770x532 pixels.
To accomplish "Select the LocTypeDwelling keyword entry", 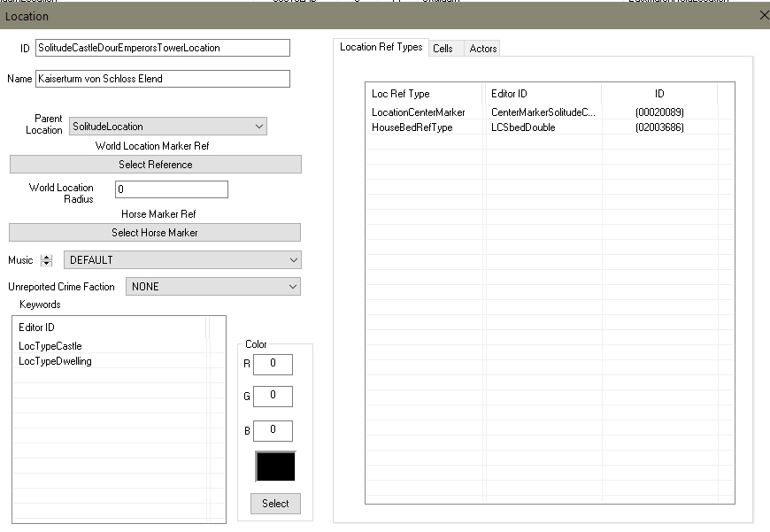I will point(55,361).
